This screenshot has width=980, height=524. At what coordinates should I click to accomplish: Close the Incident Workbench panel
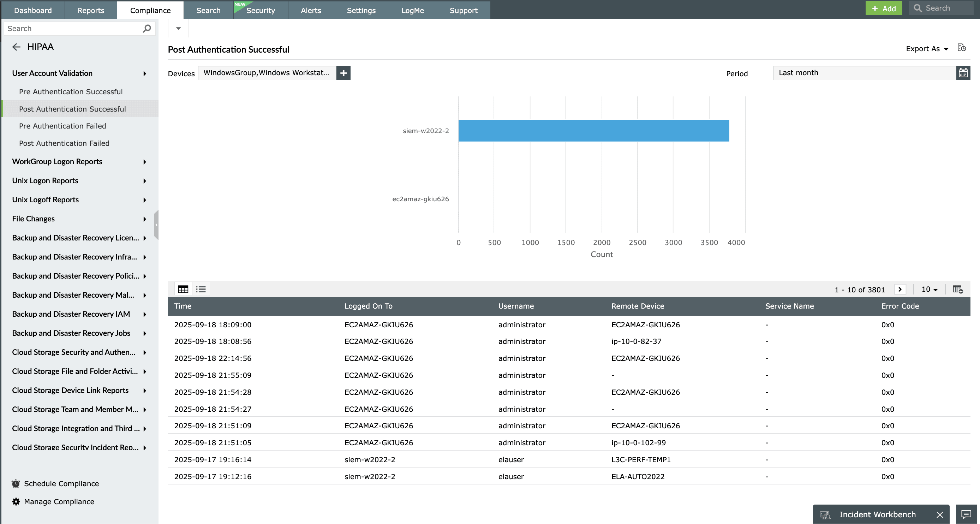tap(940, 514)
